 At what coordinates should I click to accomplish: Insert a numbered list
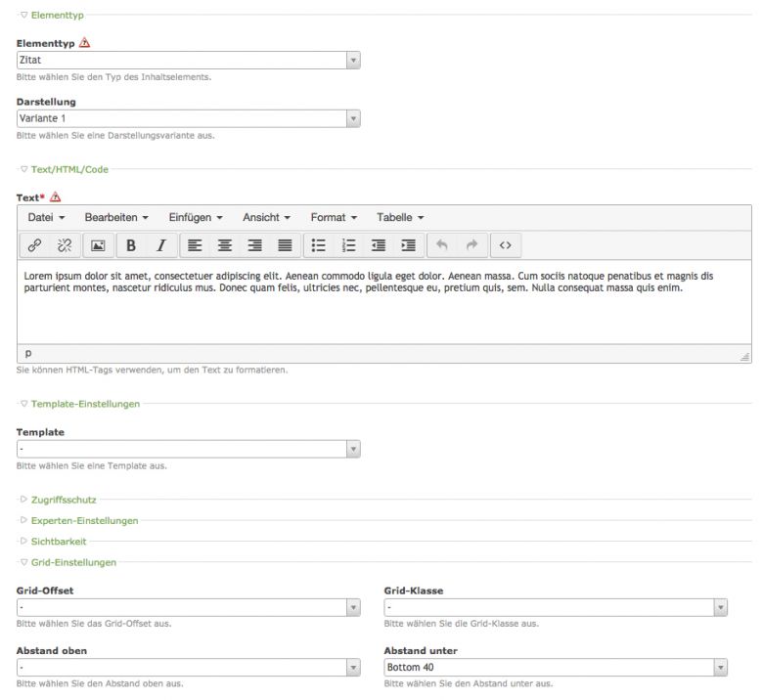pyautogui.click(x=348, y=245)
